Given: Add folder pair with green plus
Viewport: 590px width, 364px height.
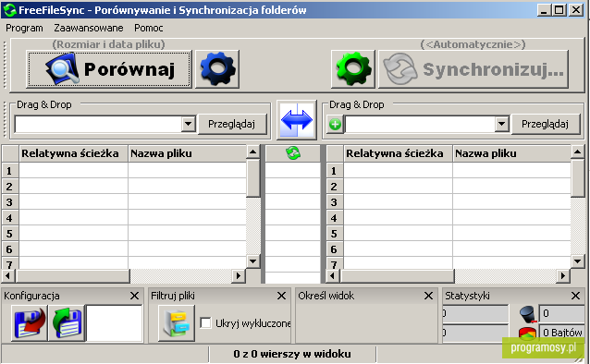Looking at the screenshot, I should pos(335,124).
